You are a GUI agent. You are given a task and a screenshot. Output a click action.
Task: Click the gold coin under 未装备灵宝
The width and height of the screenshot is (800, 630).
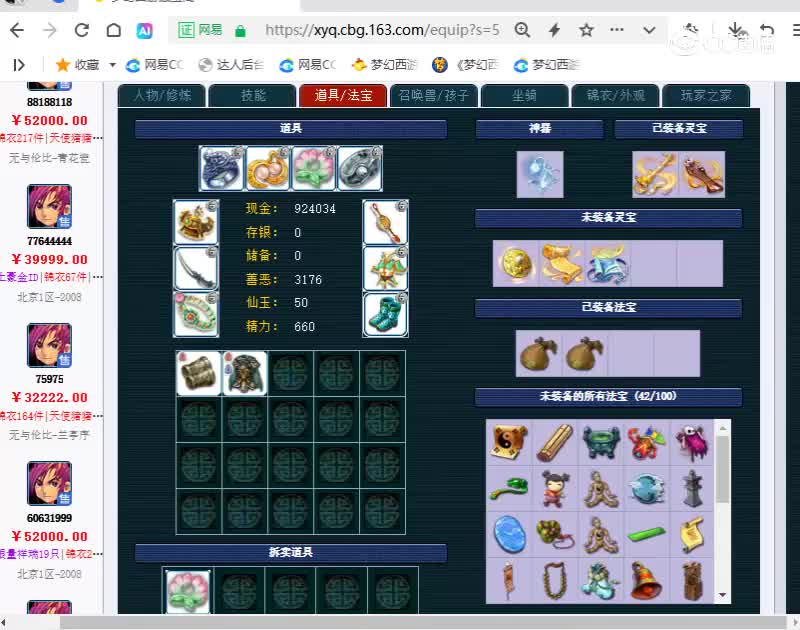pos(516,263)
